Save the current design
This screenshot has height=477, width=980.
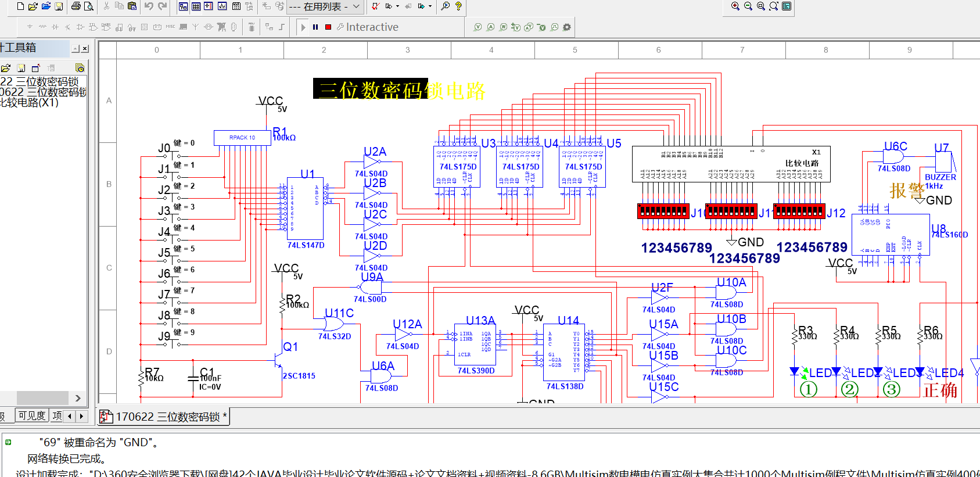click(59, 6)
